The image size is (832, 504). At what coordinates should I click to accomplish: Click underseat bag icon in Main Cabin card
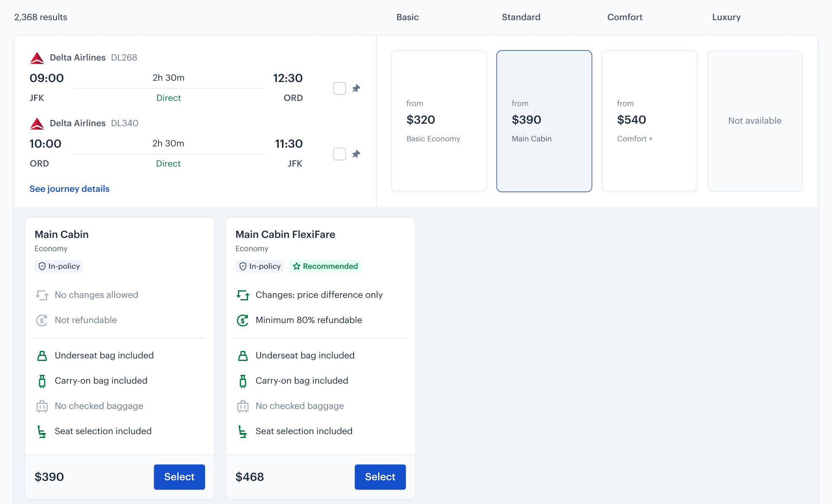[x=42, y=355]
